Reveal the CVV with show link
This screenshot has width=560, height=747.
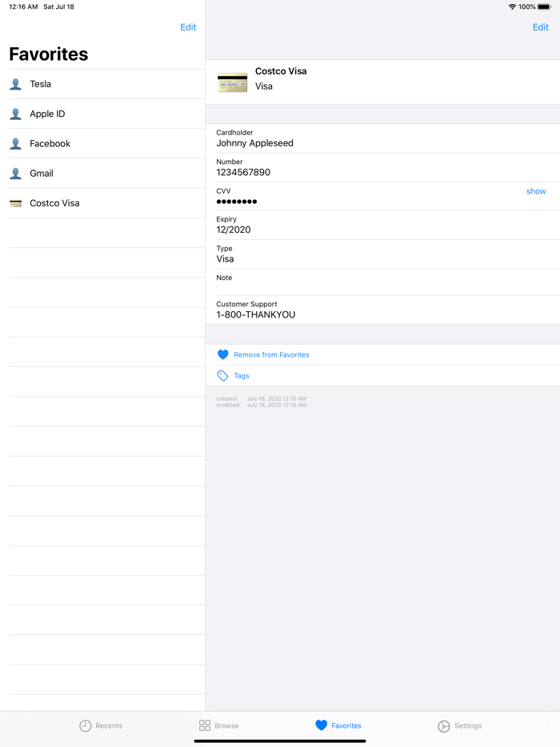(536, 191)
